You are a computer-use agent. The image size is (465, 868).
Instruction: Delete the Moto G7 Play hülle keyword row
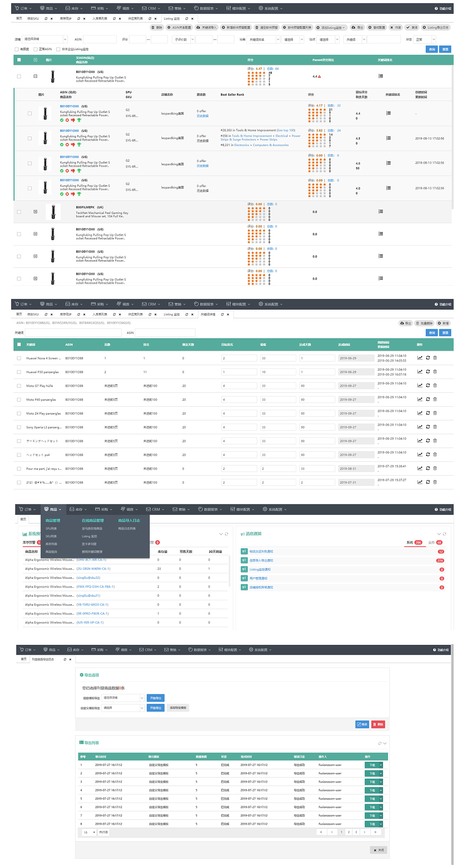[x=435, y=385]
